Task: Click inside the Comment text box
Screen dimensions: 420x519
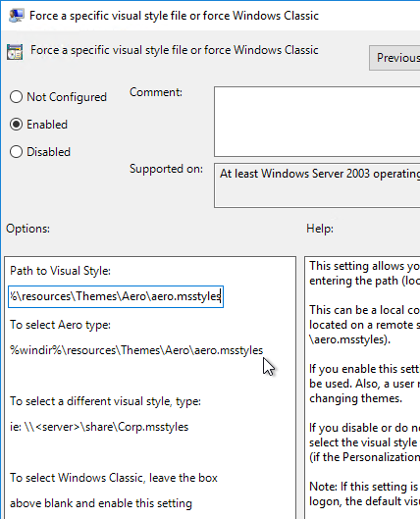Action: pyautogui.click(x=317, y=122)
